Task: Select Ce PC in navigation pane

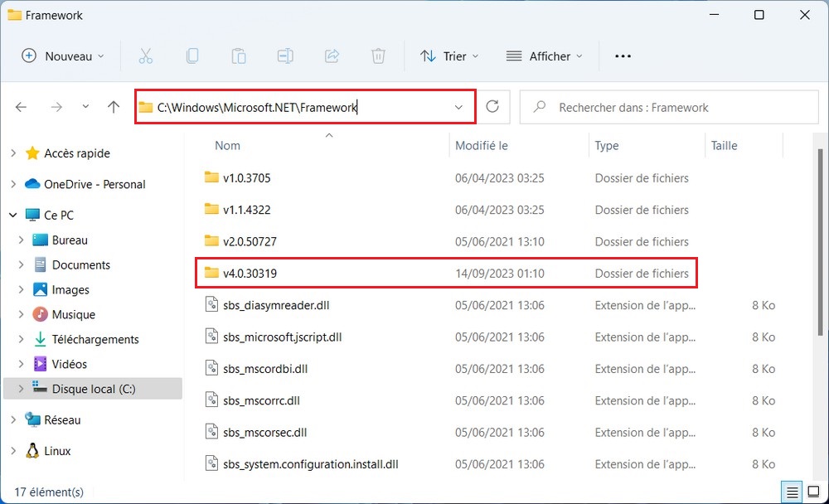Action: click(x=59, y=216)
